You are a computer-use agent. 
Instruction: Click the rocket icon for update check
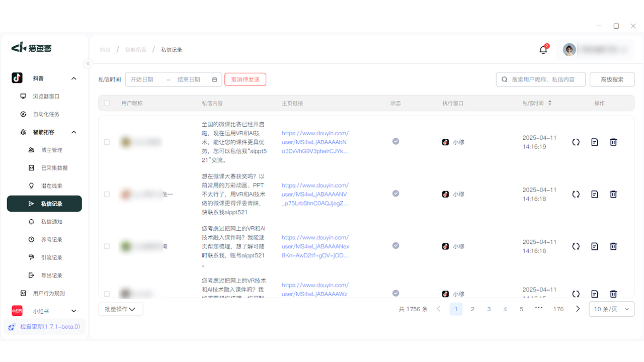[12, 327]
